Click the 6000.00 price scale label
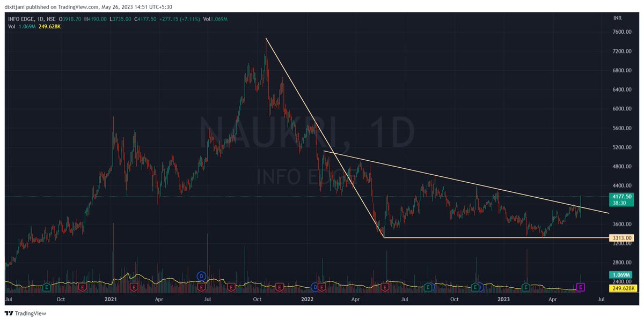The height and width of the screenshot is (321, 644). click(x=621, y=109)
